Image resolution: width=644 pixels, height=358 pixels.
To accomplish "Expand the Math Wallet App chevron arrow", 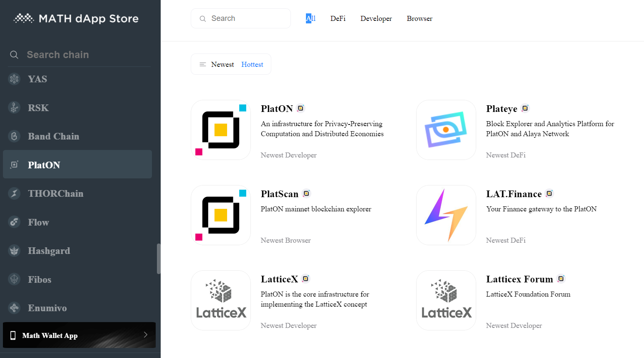I will point(146,335).
